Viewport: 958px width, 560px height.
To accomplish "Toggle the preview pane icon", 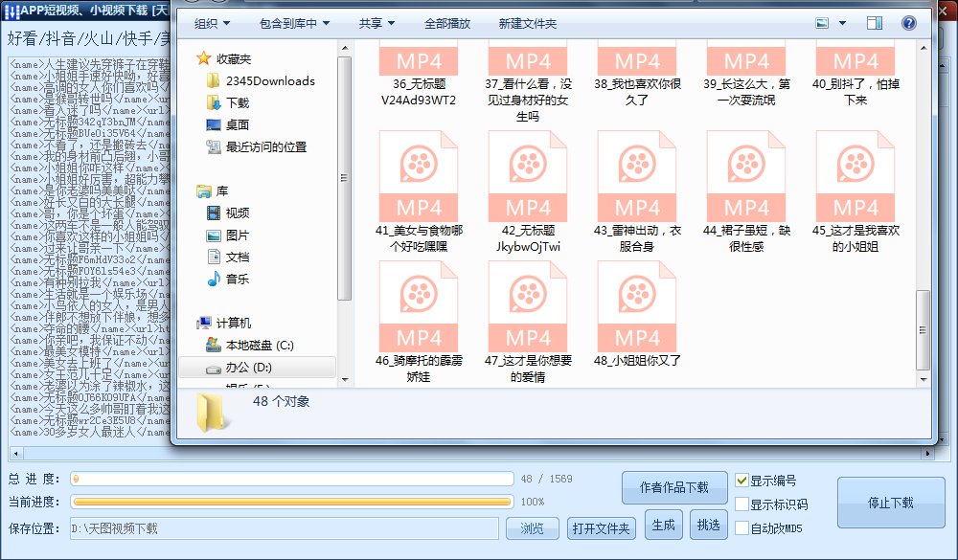I will pos(875,23).
